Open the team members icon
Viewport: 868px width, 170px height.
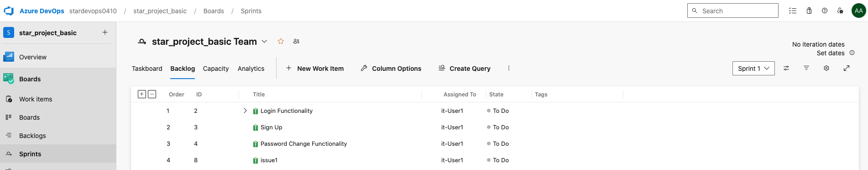click(296, 41)
